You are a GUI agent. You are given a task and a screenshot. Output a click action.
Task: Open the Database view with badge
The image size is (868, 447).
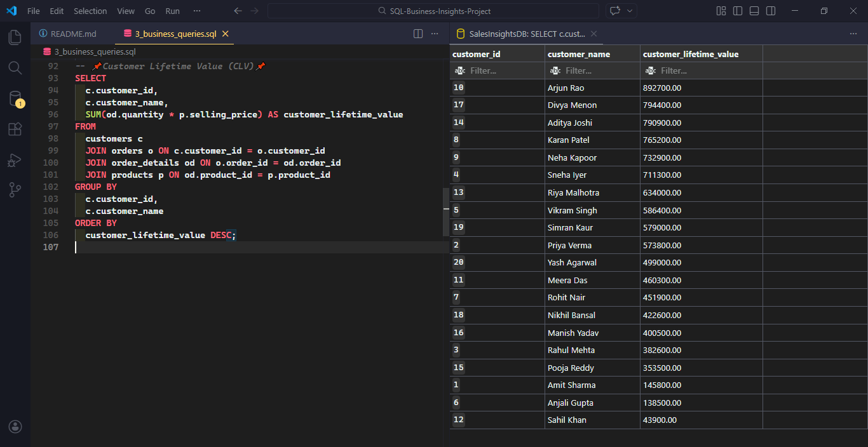point(15,98)
